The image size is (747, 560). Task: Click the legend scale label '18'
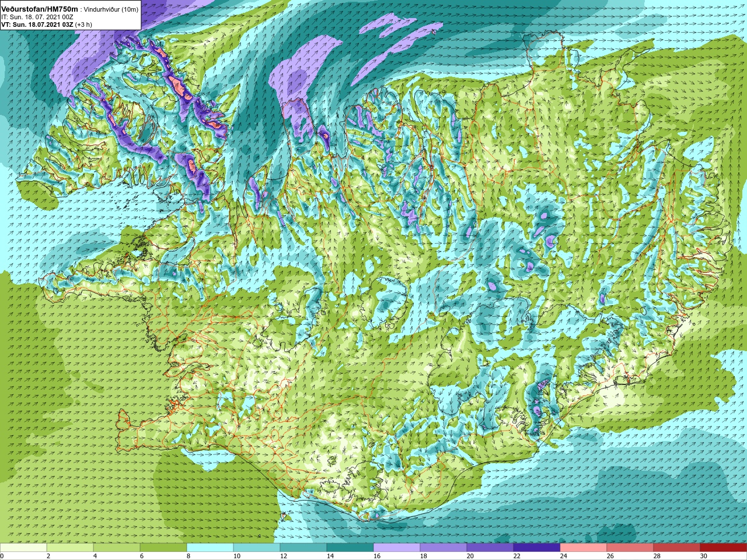click(424, 556)
